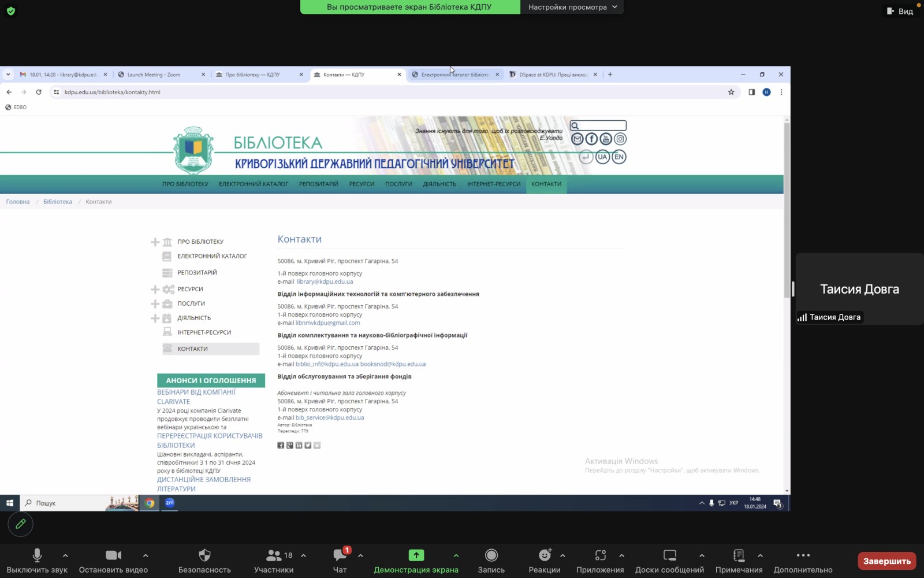Expand whiteboards options chevron
Viewport: 924px width, 578px height.
[702, 555]
